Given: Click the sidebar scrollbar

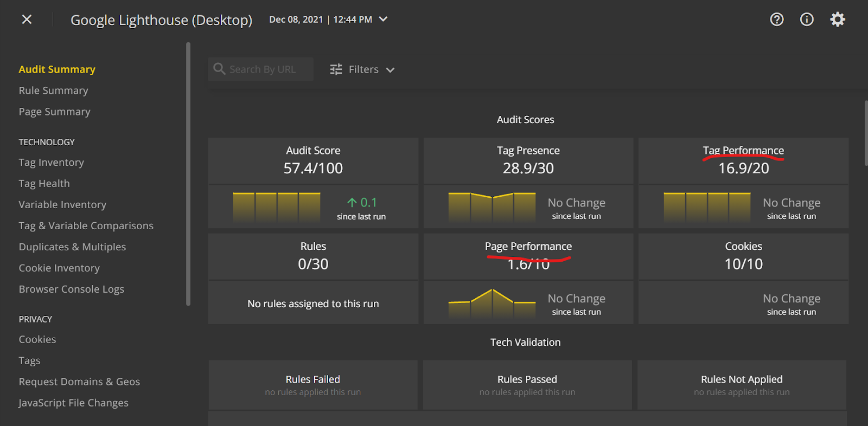Looking at the screenshot, I should pyautogui.click(x=188, y=173).
